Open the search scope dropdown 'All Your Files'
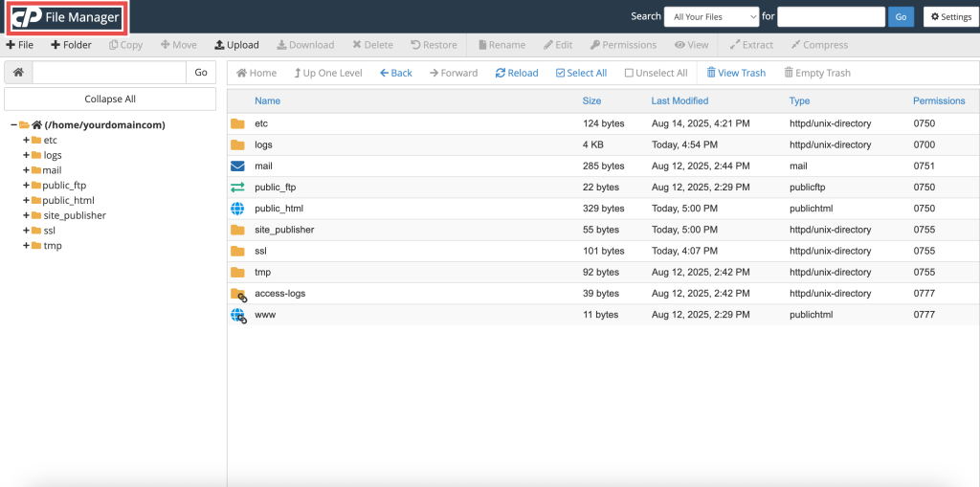Viewport: 980px width, 487px height. click(711, 17)
